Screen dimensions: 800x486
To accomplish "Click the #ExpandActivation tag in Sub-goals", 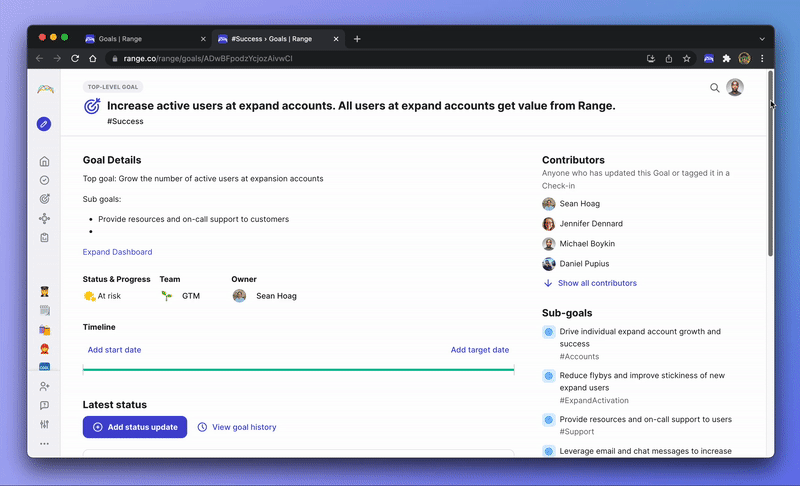I will coord(594,400).
